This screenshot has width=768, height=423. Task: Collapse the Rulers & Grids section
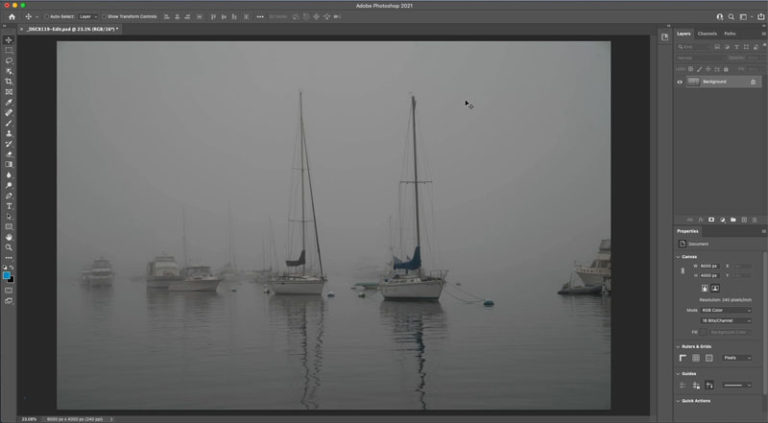pyautogui.click(x=679, y=346)
